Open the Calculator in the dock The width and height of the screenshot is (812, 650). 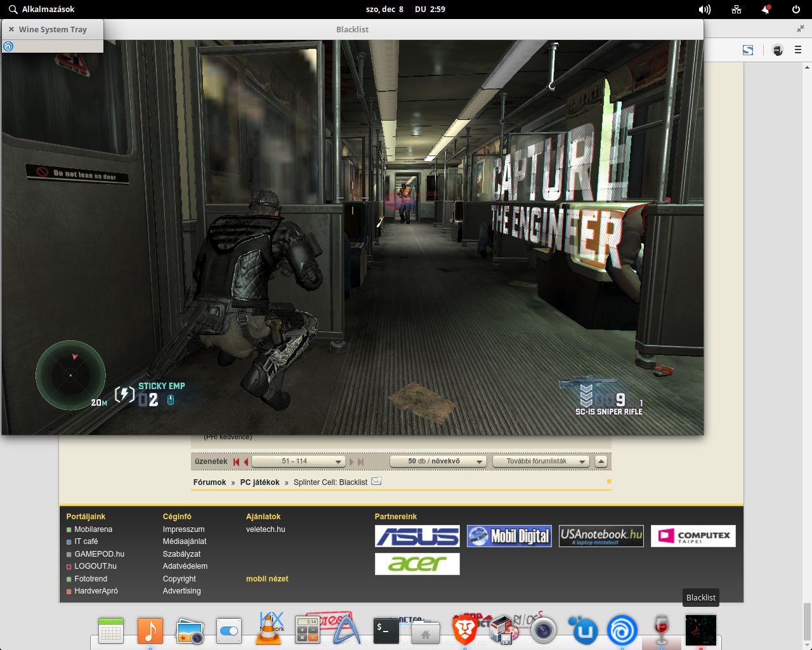pos(308,631)
